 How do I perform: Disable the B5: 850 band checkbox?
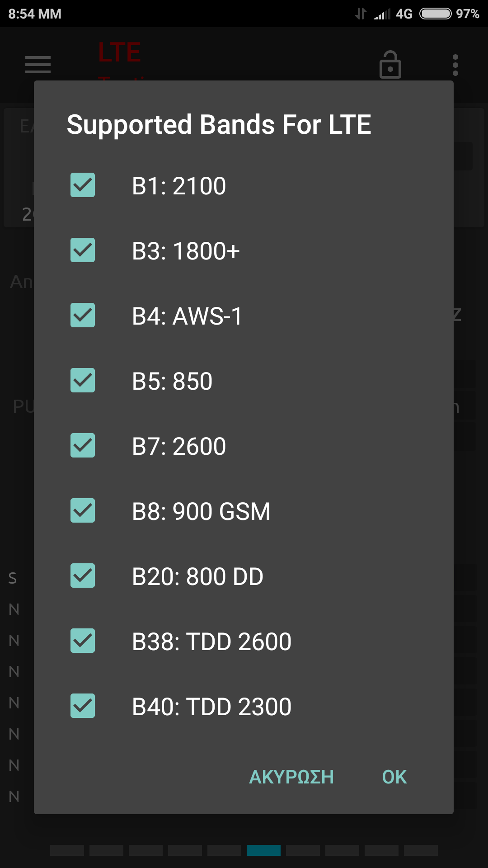coord(83,380)
